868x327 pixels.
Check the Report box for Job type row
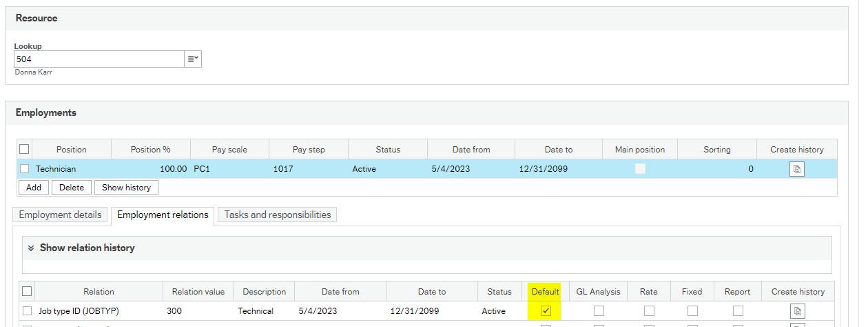tap(738, 311)
